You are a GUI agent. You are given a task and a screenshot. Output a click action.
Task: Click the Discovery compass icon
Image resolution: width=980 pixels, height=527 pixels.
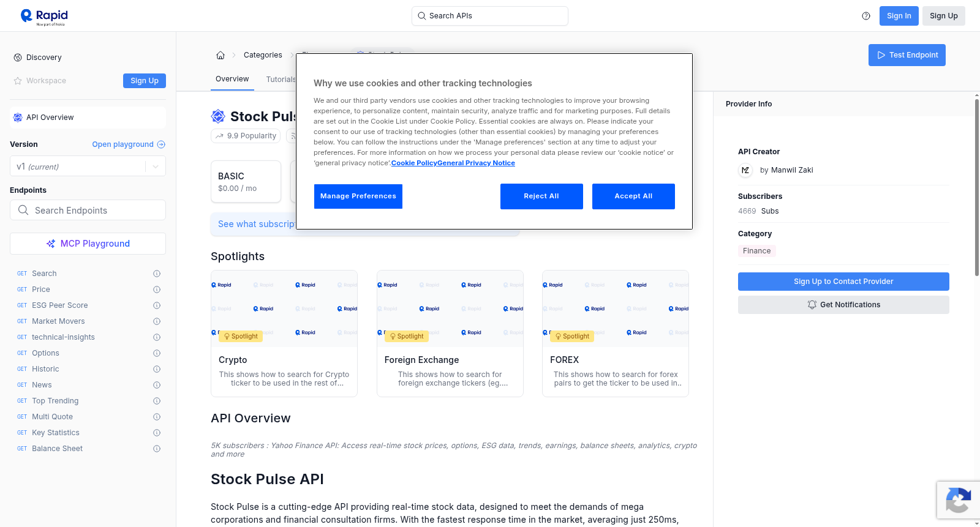click(x=18, y=58)
